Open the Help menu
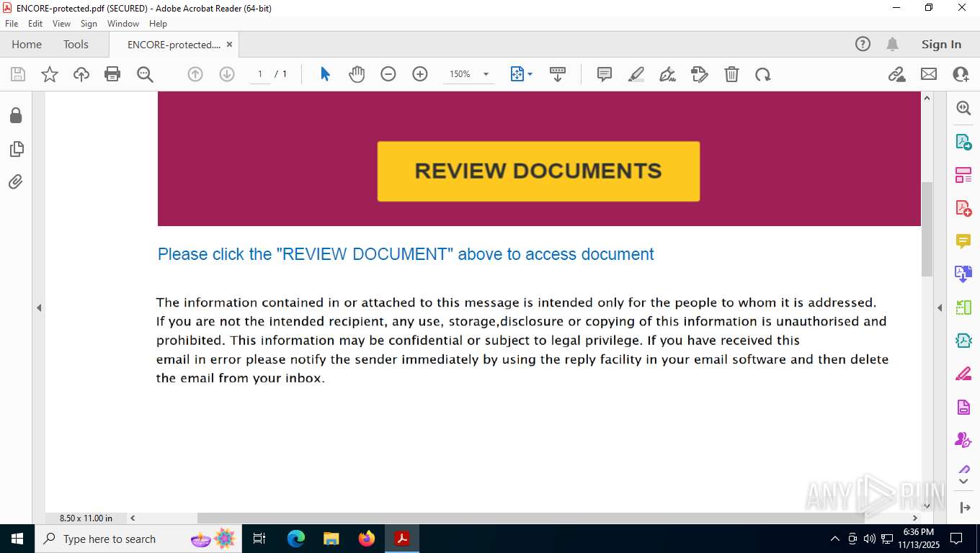The height and width of the screenshot is (553, 980). [158, 24]
